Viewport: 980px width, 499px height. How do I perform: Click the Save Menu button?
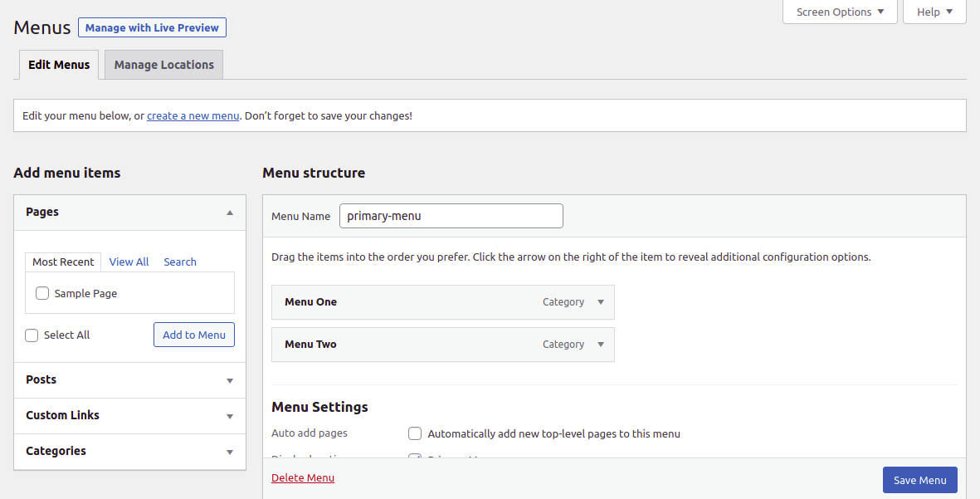(919, 480)
